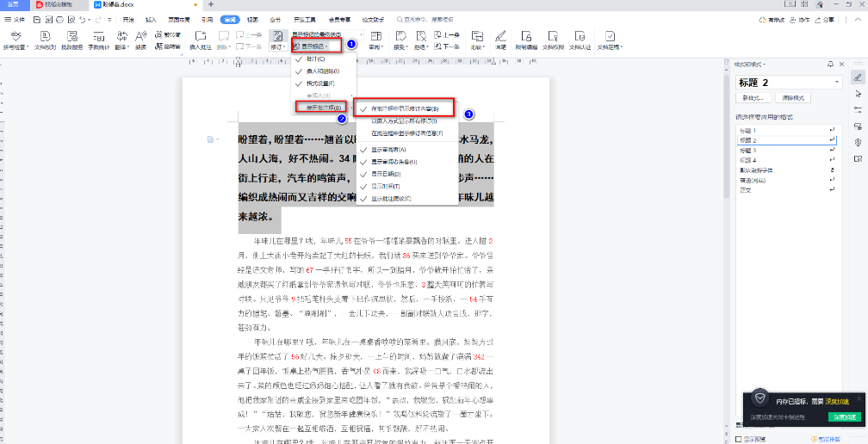This screenshot has height=444, width=868.
Task: Go to previous comment with 上一条
Action: (247, 34)
